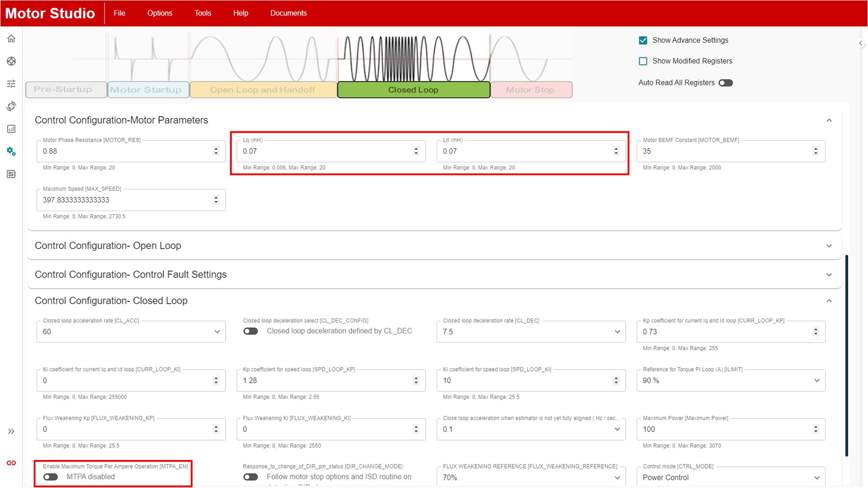Select the gears advanced tuning icon
Screen dimensions: 868x488
11,151
